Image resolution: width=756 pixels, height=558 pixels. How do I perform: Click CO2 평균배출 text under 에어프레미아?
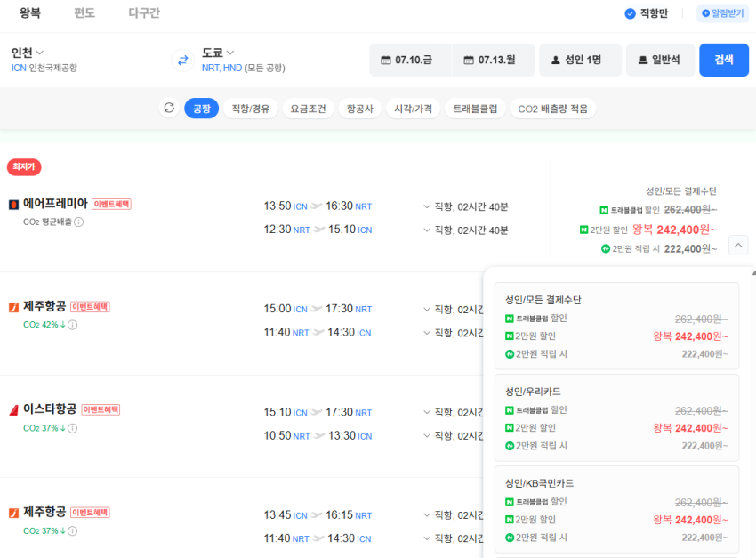(x=47, y=222)
